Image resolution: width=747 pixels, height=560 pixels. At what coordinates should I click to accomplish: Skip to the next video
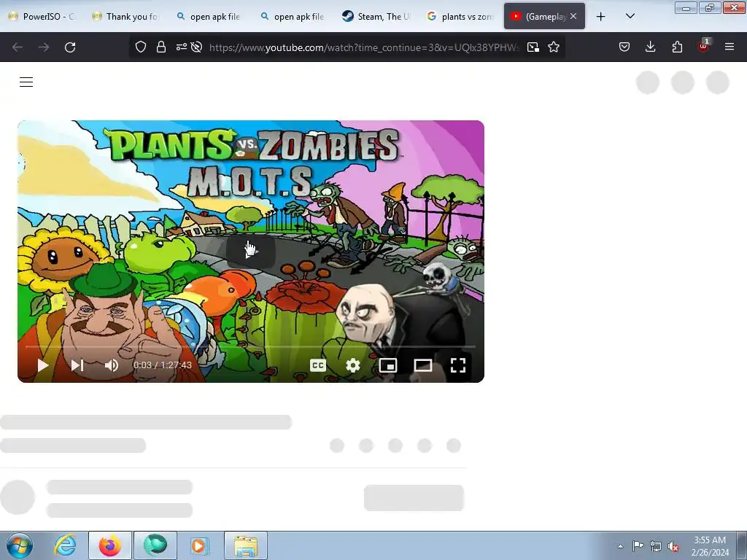pos(77,365)
